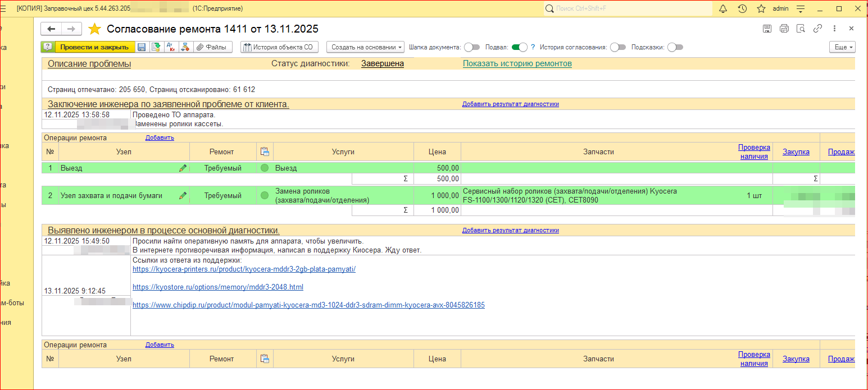Go back with the left arrow button
Screen dimensions: 868x390
pyautogui.click(x=52, y=29)
